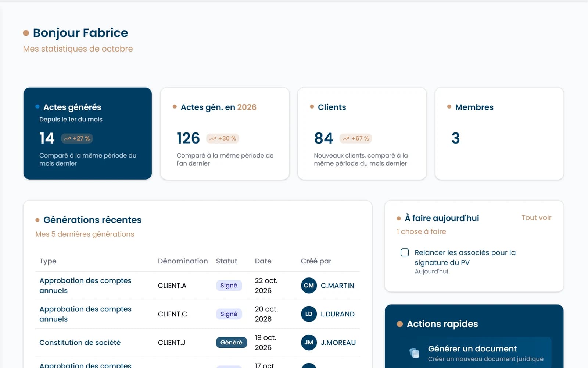The width and height of the screenshot is (588, 368).
Task: Click the Créé par column header
Action: pyautogui.click(x=316, y=261)
